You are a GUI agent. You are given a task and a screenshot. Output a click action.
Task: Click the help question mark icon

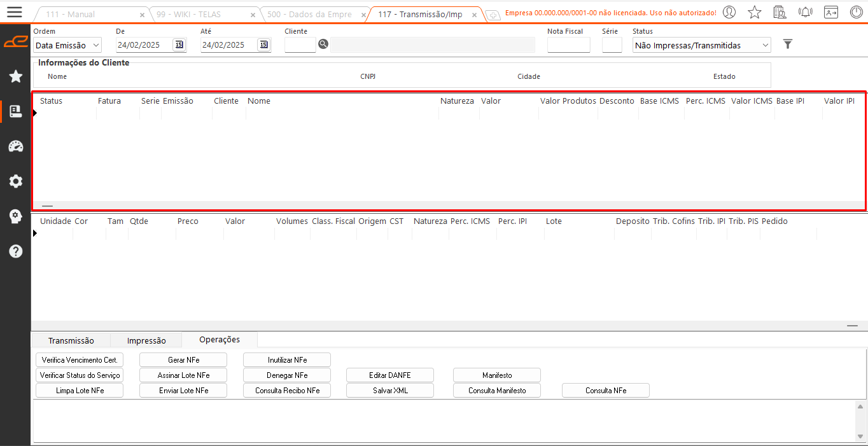tap(16, 251)
